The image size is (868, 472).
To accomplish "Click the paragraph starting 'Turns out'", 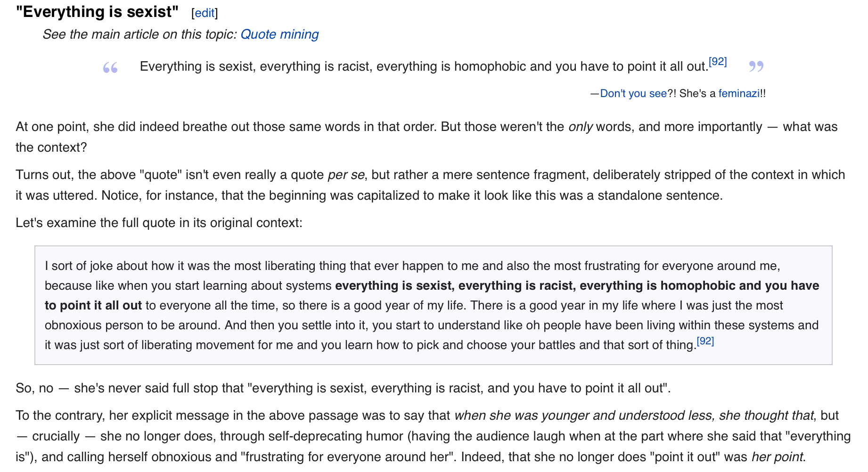I will (x=430, y=185).
